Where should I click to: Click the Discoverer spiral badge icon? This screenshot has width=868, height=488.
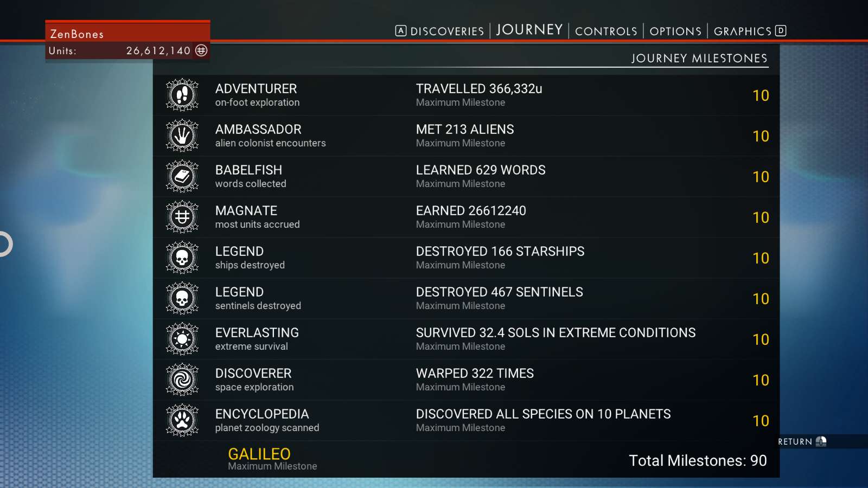tap(182, 380)
